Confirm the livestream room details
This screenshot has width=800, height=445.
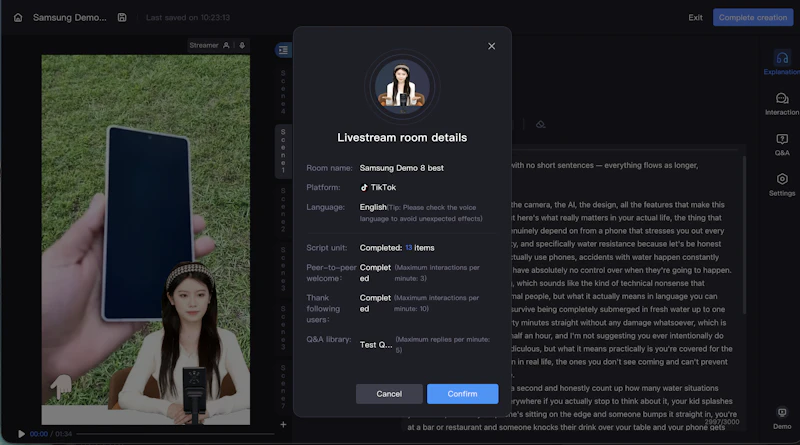click(x=462, y=393)
